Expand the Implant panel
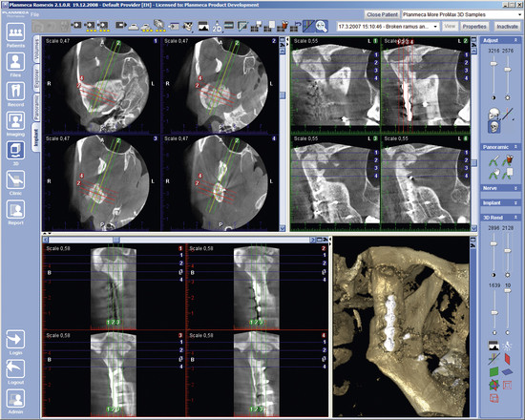Screen dimensions: 525x420 click(500, 203)
